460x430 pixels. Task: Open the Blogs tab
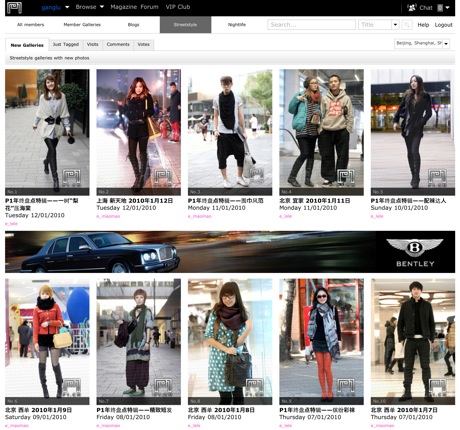tap(133, 25)
